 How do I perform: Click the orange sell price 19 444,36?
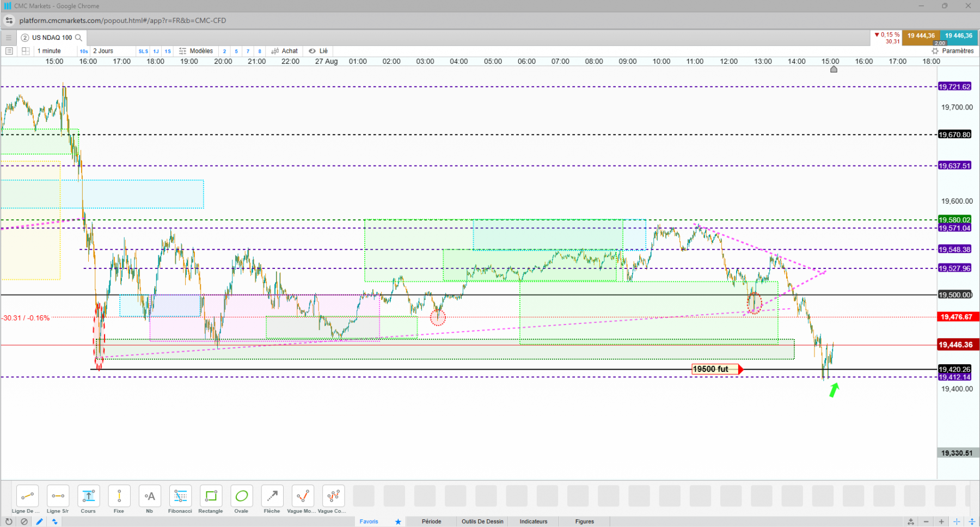click(x=921, y=37)
